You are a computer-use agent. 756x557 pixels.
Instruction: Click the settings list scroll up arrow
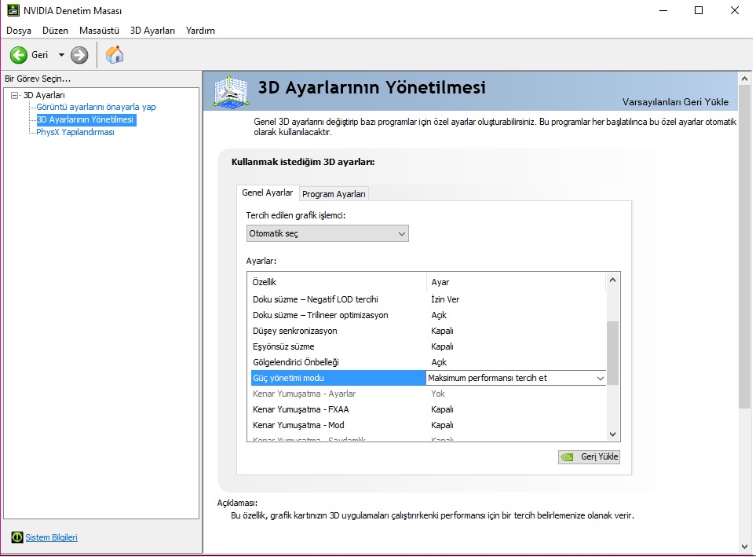click(x=613, y=280)
